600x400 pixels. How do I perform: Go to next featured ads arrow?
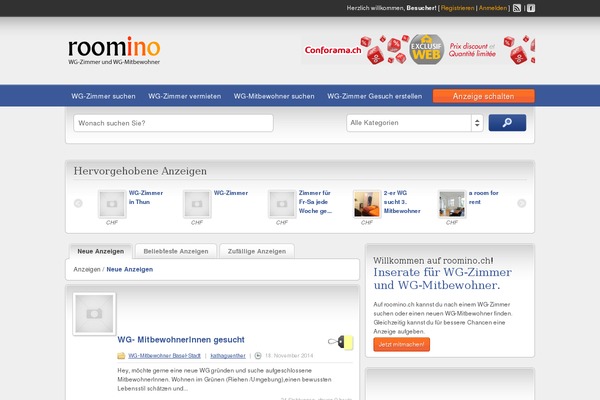tap(522, 203)
